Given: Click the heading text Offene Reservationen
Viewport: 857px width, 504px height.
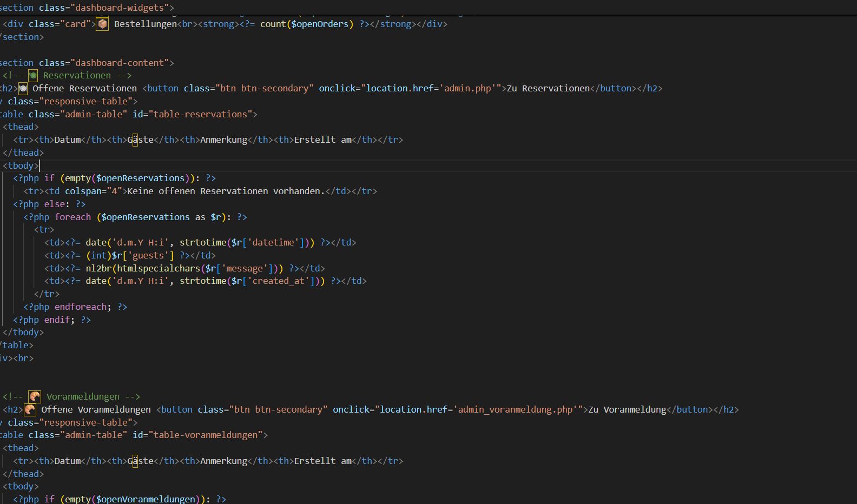Looking at the screenshot, I should click(x=84, y=89).
